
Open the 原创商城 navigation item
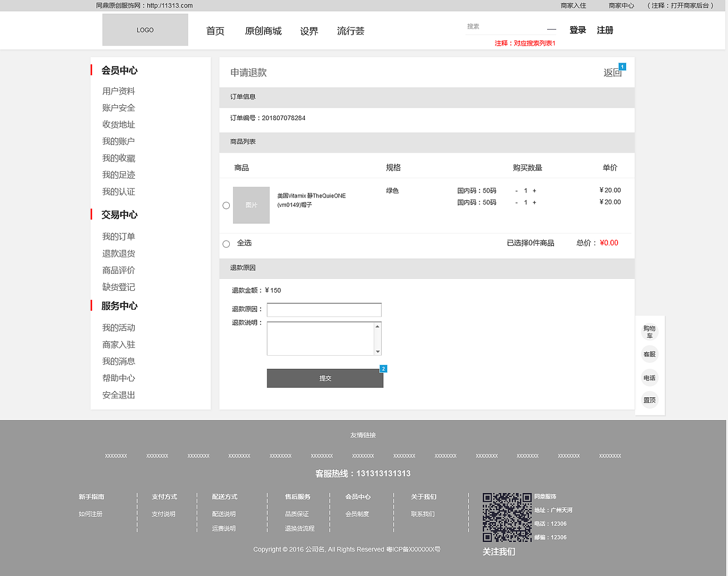click(x=263, y=31)
